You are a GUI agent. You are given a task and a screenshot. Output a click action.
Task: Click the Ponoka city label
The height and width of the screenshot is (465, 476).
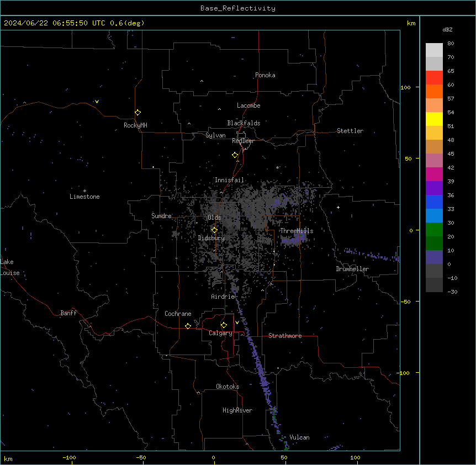[x=265, y=75]
